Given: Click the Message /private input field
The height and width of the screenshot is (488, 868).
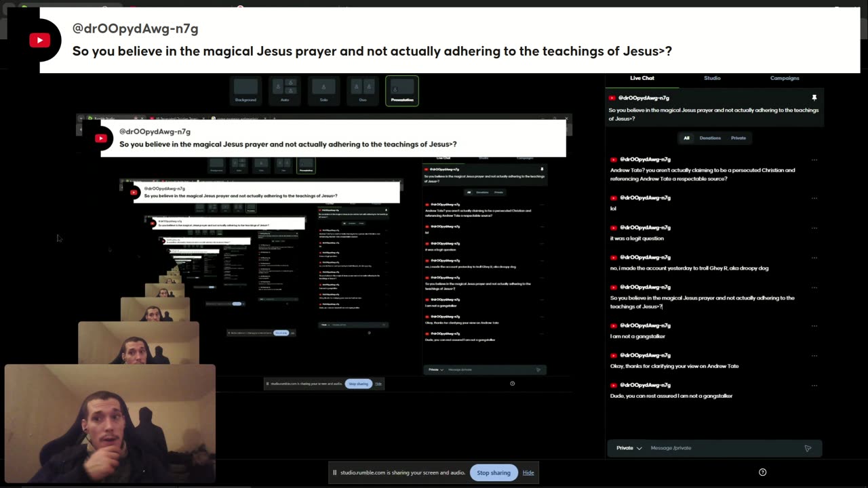Looking at the screenshot, I should pos(722,448).
